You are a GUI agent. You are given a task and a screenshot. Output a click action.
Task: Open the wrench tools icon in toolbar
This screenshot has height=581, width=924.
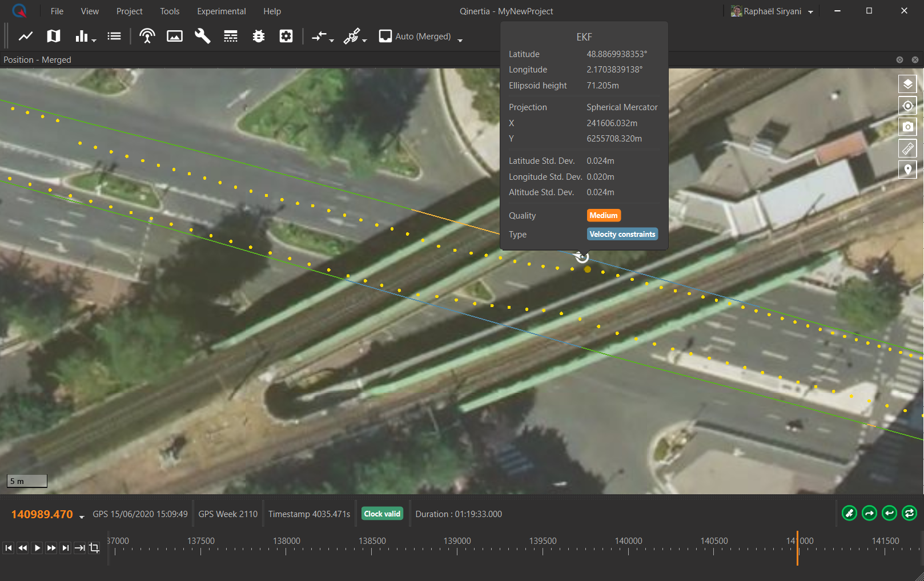pos(202,37)
